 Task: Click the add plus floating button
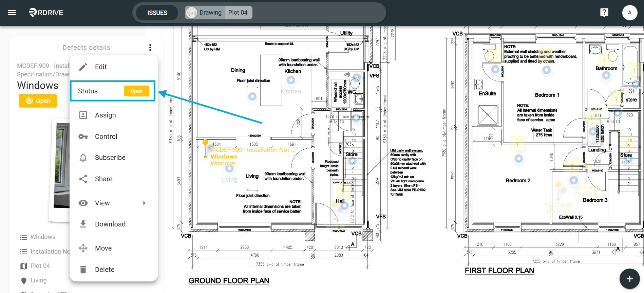tap(629, 279)
